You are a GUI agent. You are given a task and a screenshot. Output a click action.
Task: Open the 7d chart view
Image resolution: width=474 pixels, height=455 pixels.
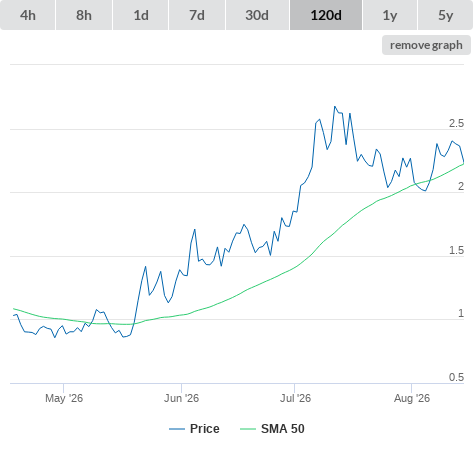click(x=197, y=15)
